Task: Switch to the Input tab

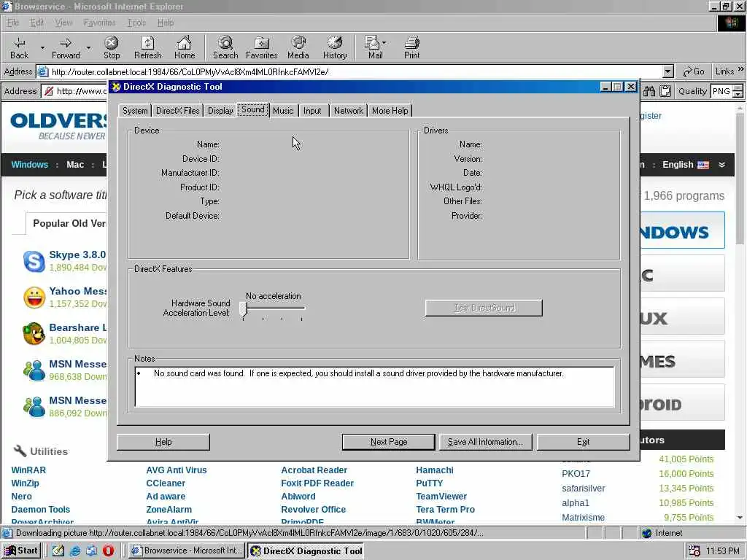Action: (312, 111)
